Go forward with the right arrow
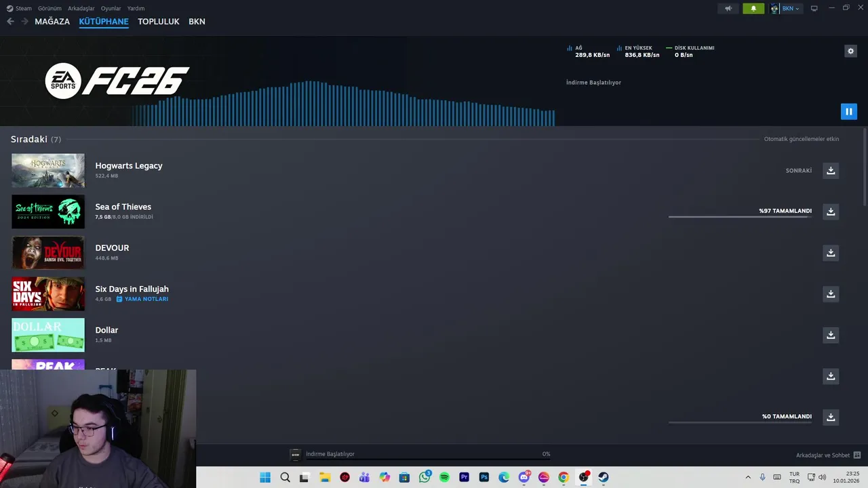Screen dimensions: 868x488 (24, 22)
